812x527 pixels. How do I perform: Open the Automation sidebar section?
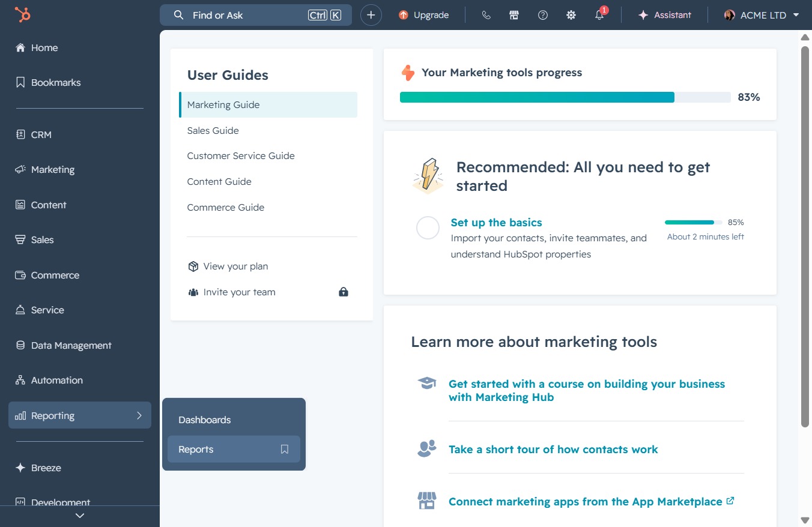coord(80,380)
